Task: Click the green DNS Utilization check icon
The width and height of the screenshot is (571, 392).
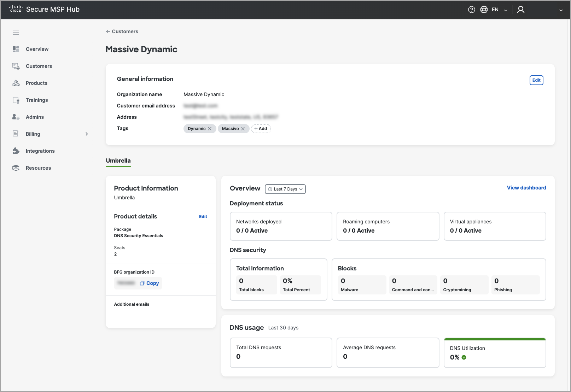Action: pyautogui.click(x=464, y=357)
